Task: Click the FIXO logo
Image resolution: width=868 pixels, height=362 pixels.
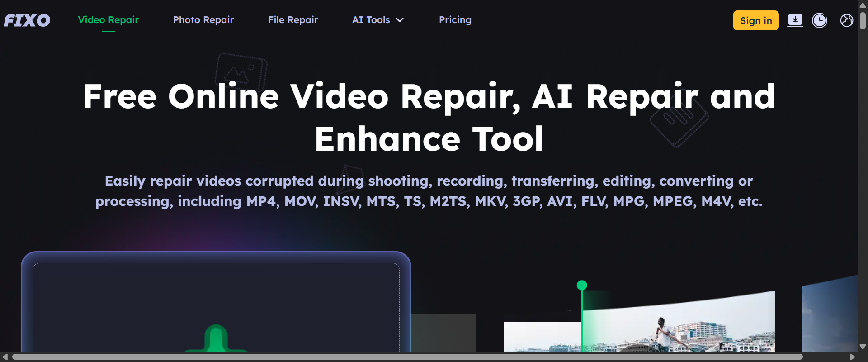Action: pyautogui.click(x=27, y=20)
